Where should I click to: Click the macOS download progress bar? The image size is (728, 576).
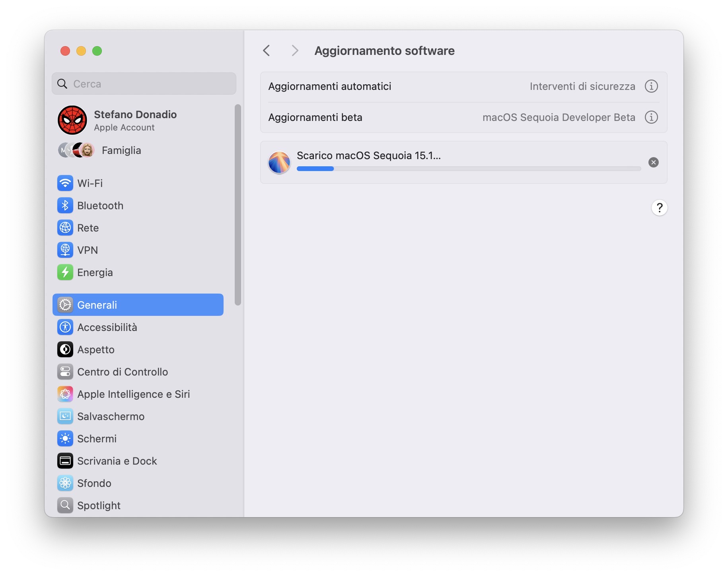pyautogui.click(x=469, y=169)
